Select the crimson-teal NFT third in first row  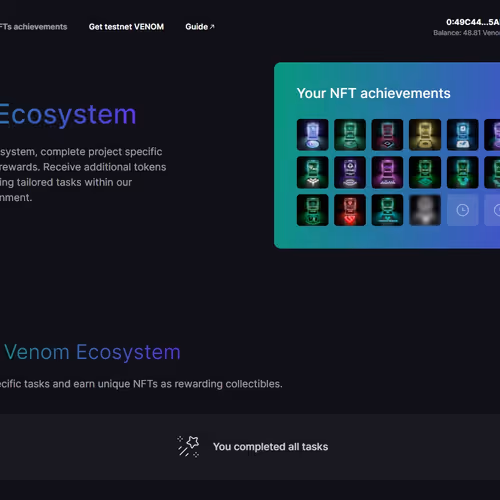tap(387, 135)
